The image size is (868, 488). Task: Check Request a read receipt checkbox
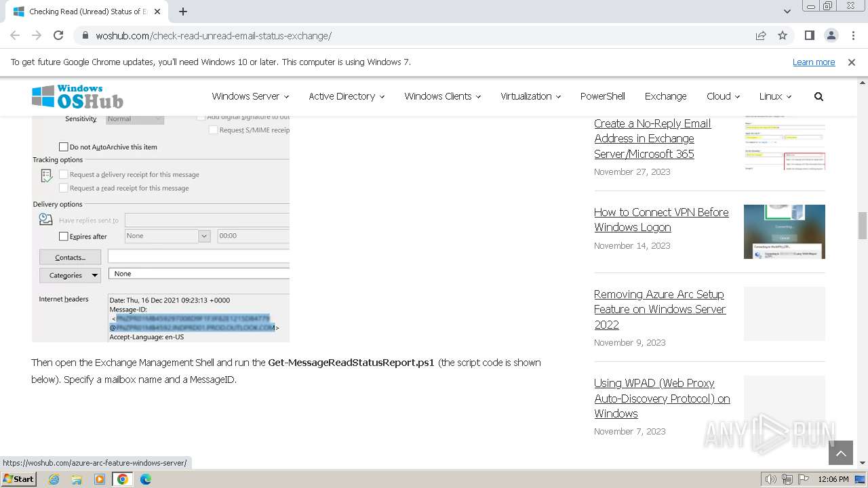pos(64,188)
